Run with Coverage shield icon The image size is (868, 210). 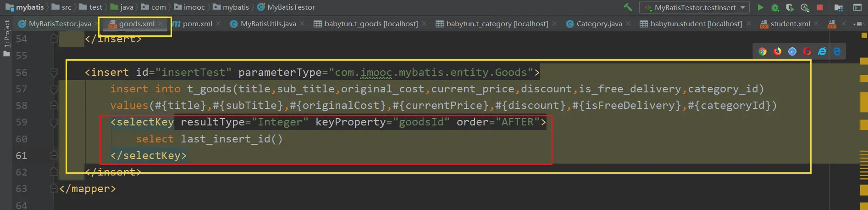tap(790, 7)
